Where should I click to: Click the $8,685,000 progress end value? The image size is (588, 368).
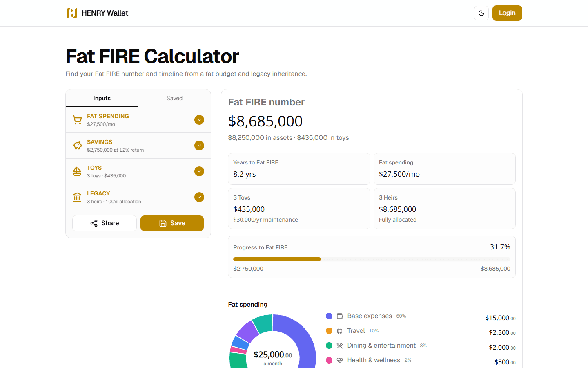[x=495, y=269]
